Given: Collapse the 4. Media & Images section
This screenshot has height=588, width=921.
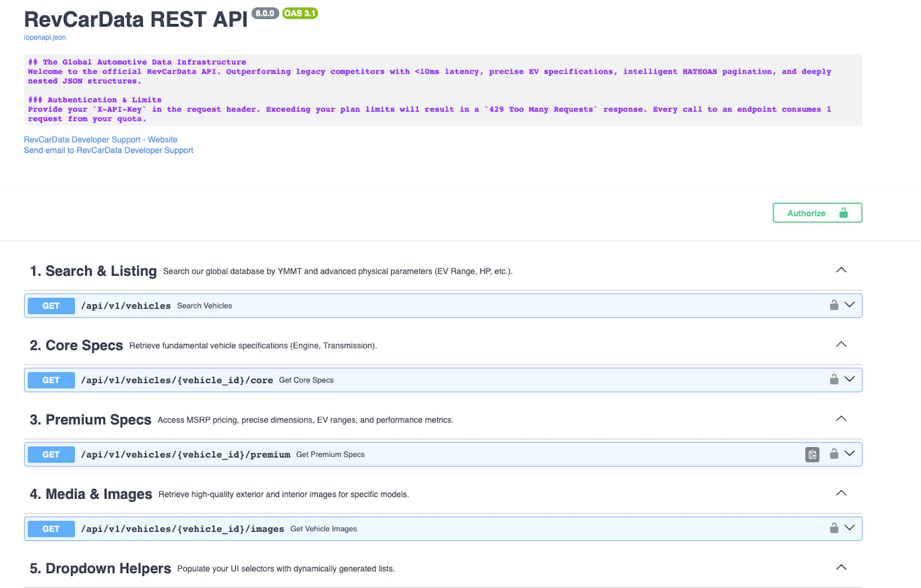Looking at the screenshot, I should (841, 493).
